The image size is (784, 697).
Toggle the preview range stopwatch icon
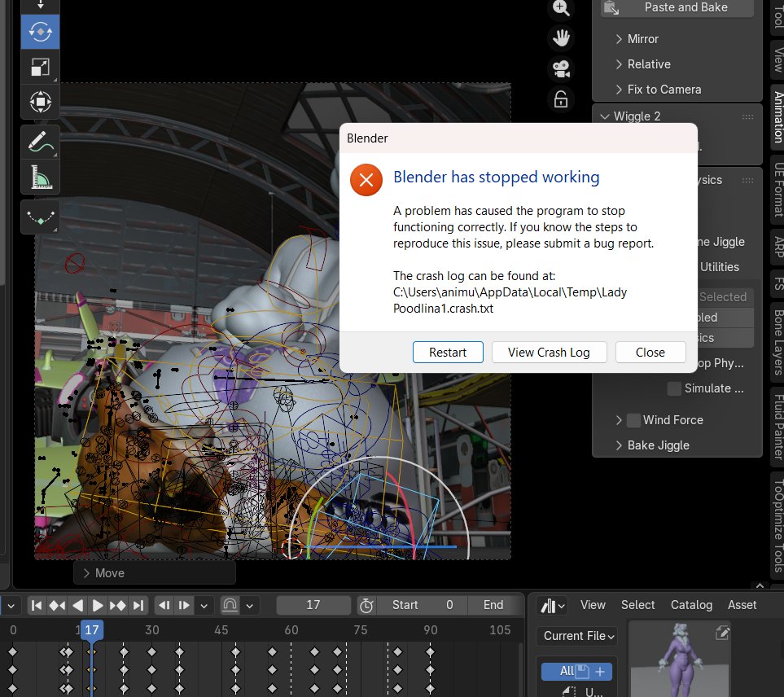point(366,606)
